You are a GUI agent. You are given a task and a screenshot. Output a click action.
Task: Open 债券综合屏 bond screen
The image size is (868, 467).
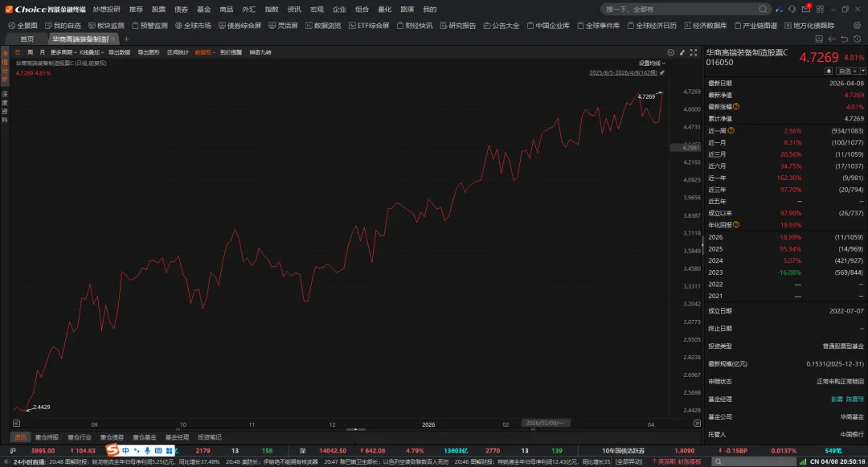pos(240,26)
